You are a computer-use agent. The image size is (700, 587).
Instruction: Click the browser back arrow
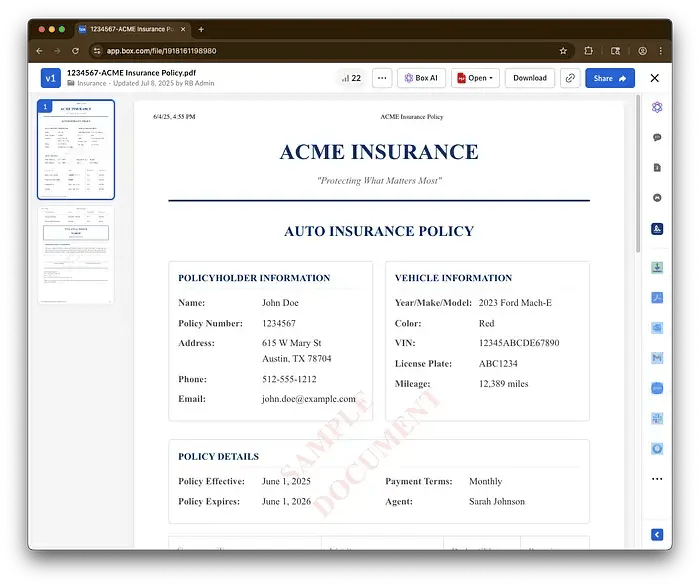[39, 51]
